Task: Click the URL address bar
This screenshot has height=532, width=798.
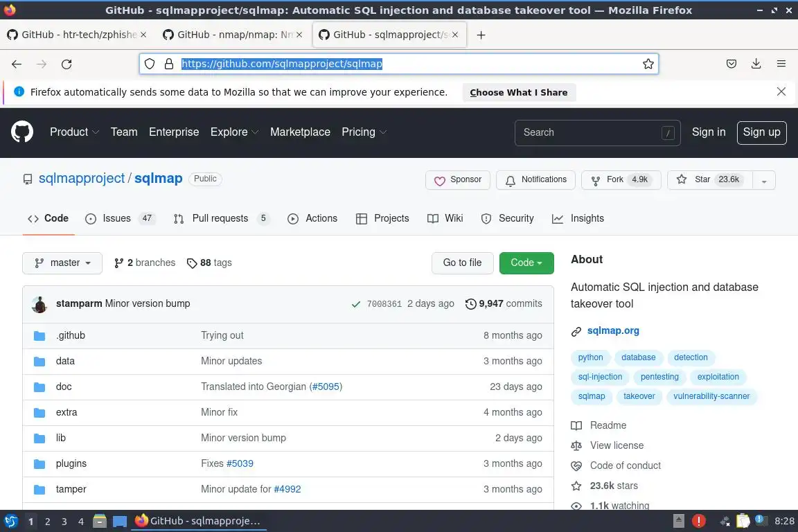Action: tap(398, 64)
